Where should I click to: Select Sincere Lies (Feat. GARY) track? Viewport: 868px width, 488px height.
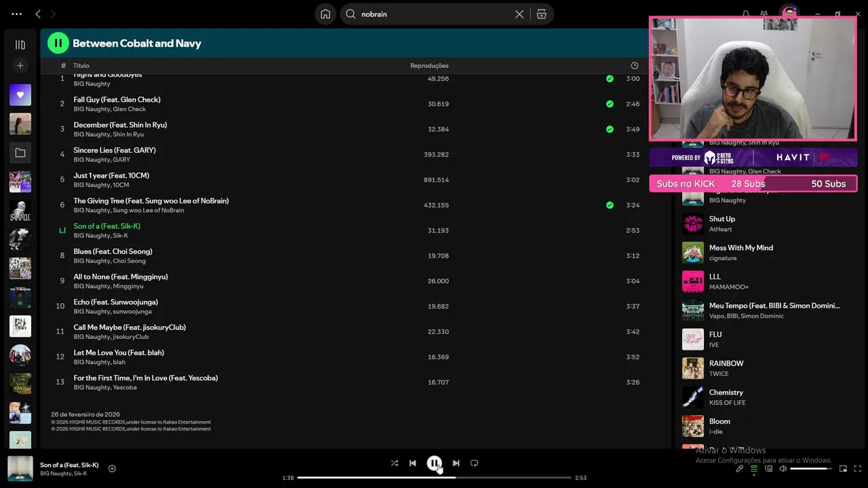tap(115, 150)
